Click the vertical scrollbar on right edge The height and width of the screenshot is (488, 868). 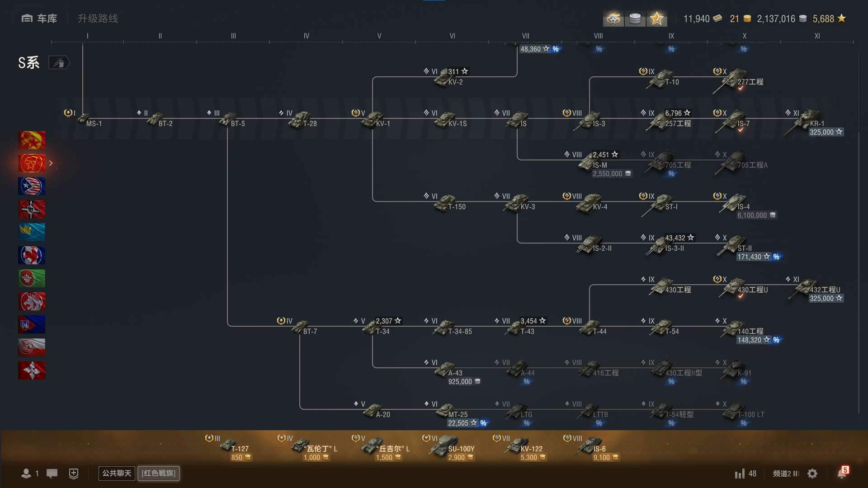click(859, 271)
